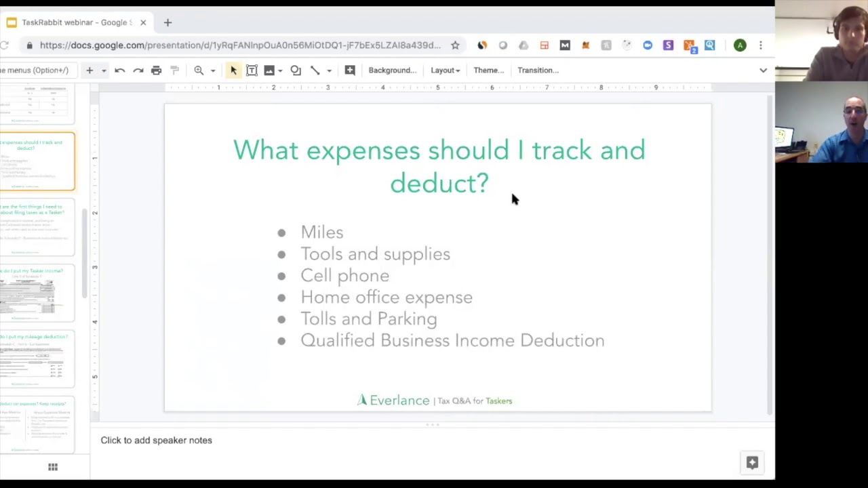The width and height of the screenshot is (868, 488).
Task: Click 'Qualified Business Income Deduction' bullet
Action: 452,341
